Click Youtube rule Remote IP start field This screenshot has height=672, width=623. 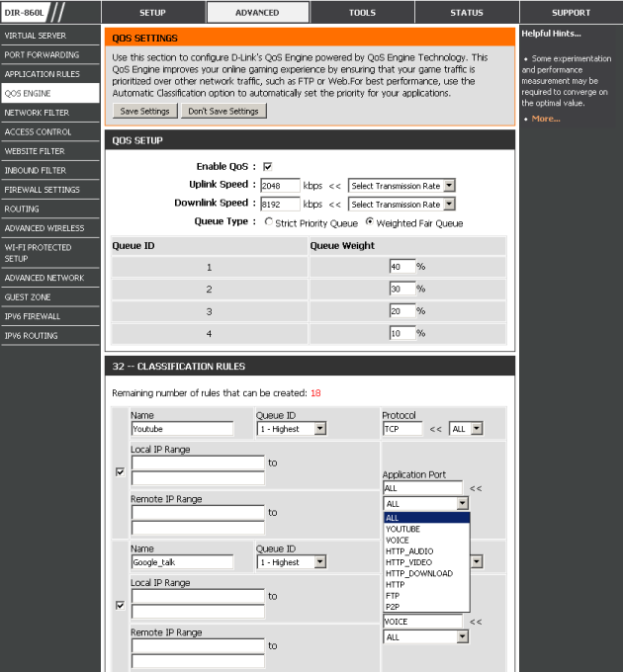(198, 513)
